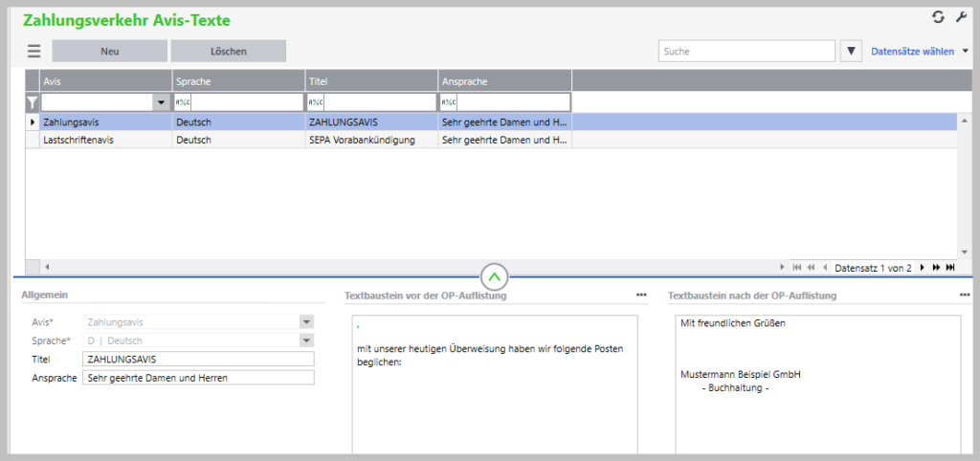Click the Titel column header

(371, 82)
